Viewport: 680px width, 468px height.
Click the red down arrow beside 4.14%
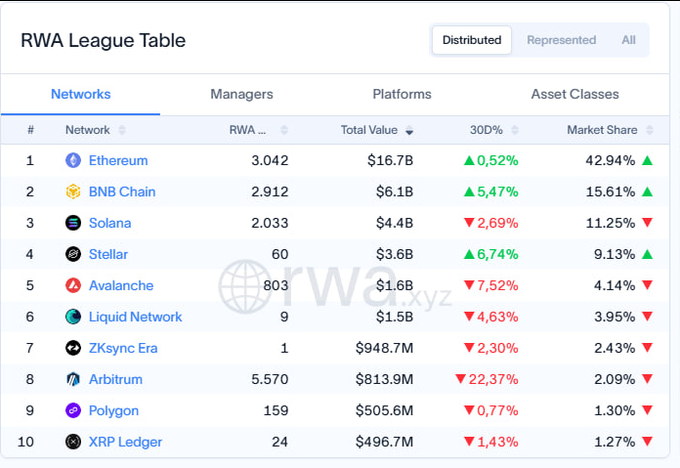647,285
